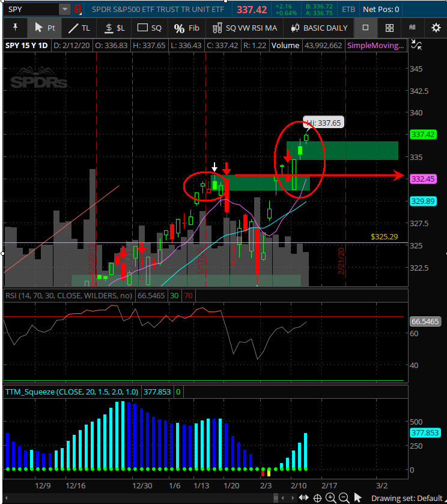Click the O: 336.83 open value

pyautogui.click(x=111, y=45)
